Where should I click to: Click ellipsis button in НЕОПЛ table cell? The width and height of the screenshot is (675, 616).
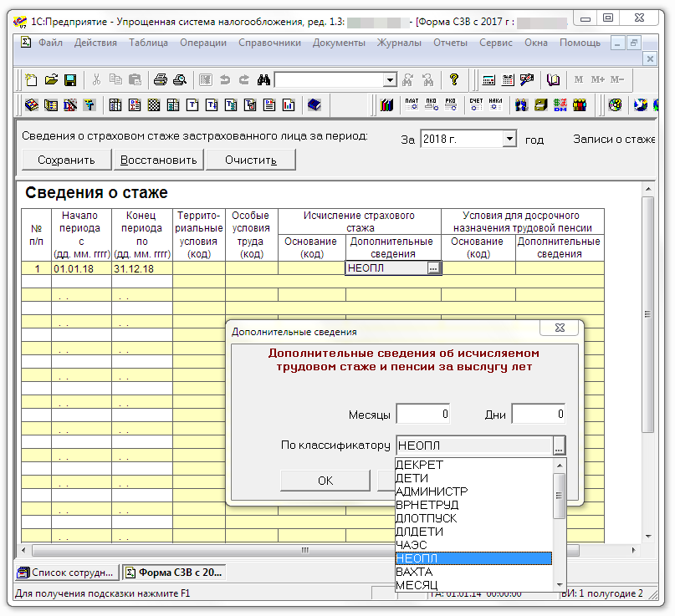(x=433, y=268)
